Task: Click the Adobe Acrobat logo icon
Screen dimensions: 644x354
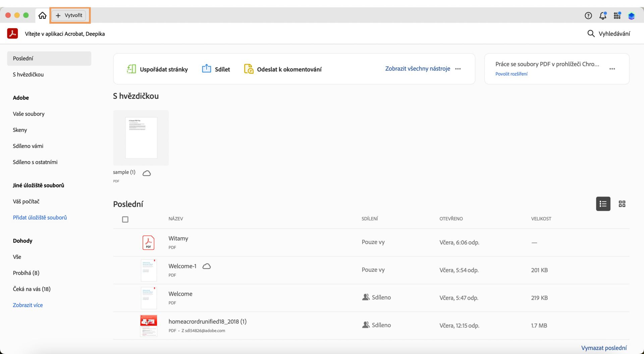Action: [13, 34]
